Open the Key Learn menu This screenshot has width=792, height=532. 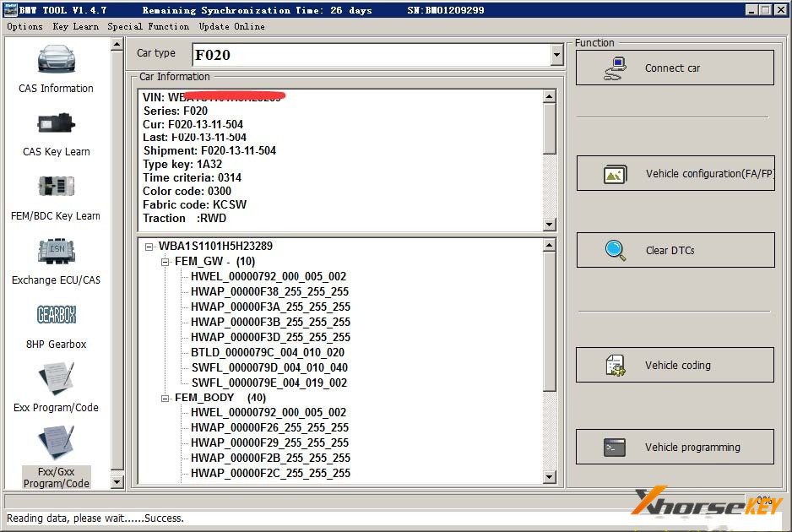(x=76, y=26)
